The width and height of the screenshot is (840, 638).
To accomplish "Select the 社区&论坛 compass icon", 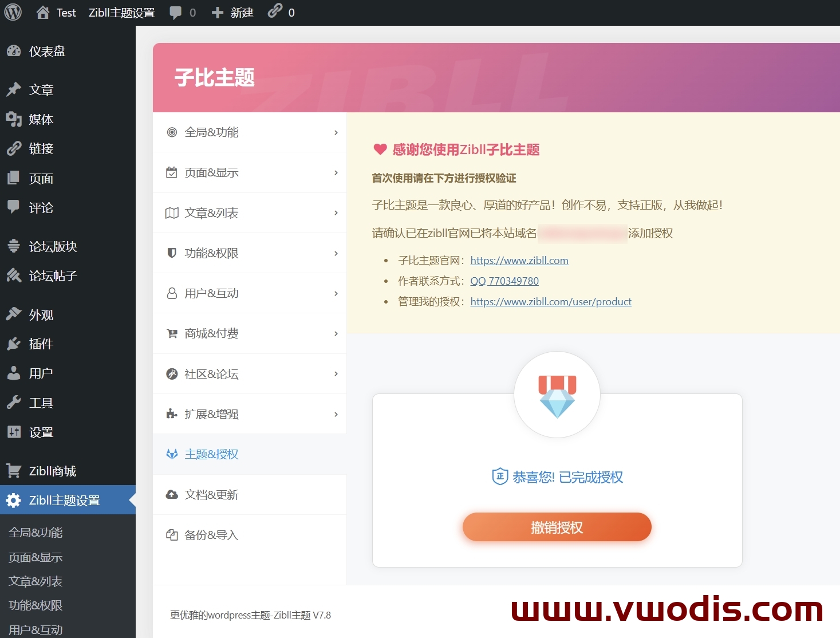I will [x=171, y=373].
